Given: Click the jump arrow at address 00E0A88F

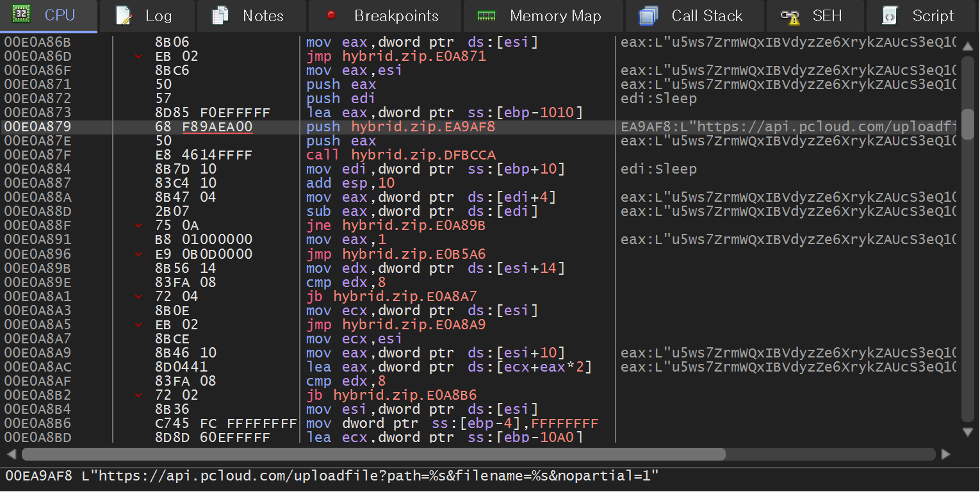Looking at the screenshot, I should (138, 226).
